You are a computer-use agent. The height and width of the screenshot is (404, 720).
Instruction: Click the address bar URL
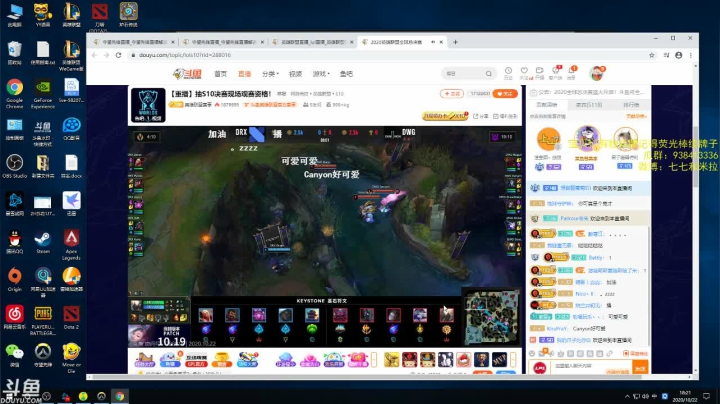coord(185,55)
